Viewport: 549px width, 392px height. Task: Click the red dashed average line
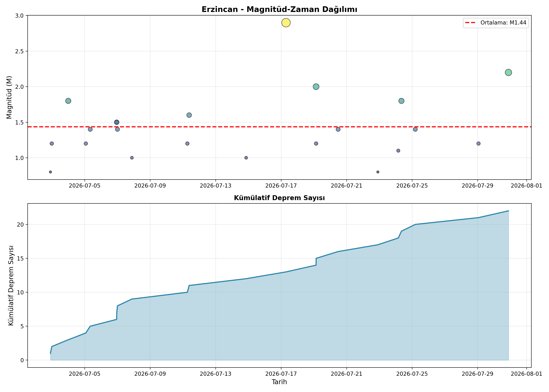[279, 127]
